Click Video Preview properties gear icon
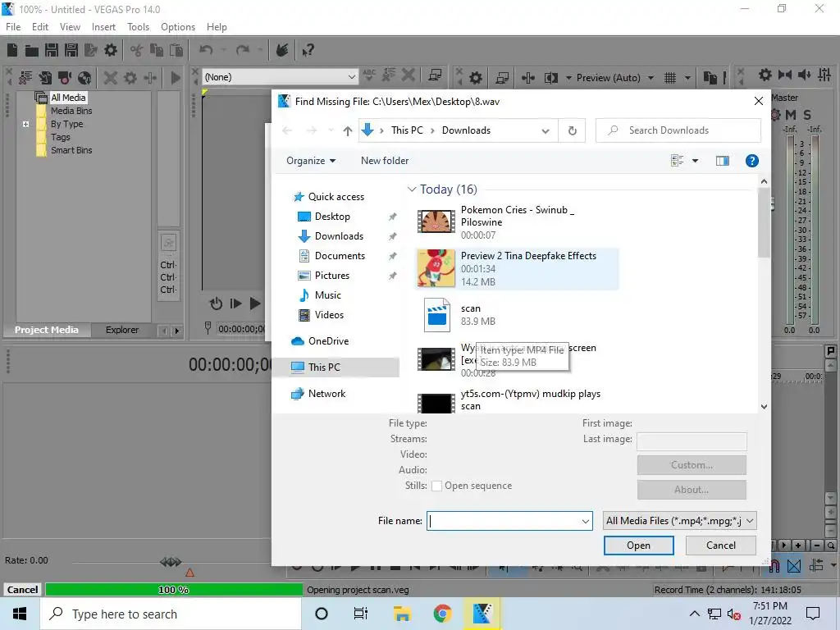The height and width of the screenshot is (630, 840). [x=476, y=78]
